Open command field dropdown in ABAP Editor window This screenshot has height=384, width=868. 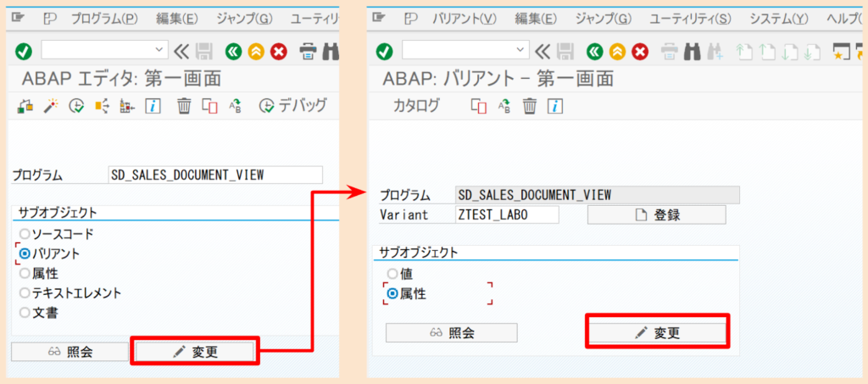[x=160, y=49]
